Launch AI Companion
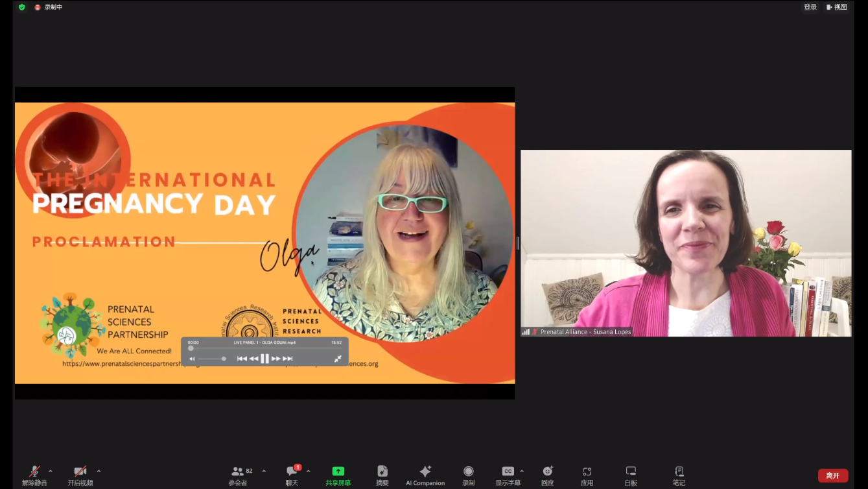The height and width of the screenshot is (489, 868). (425, 475)
